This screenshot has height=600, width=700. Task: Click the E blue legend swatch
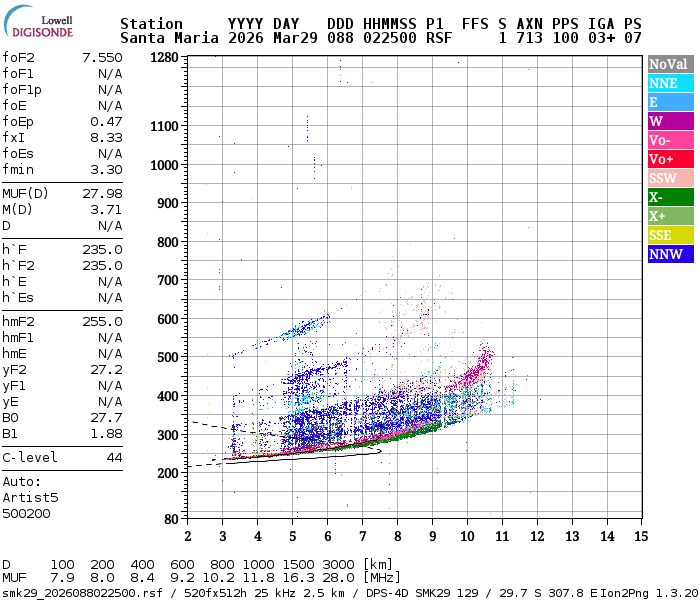[671, 102]
